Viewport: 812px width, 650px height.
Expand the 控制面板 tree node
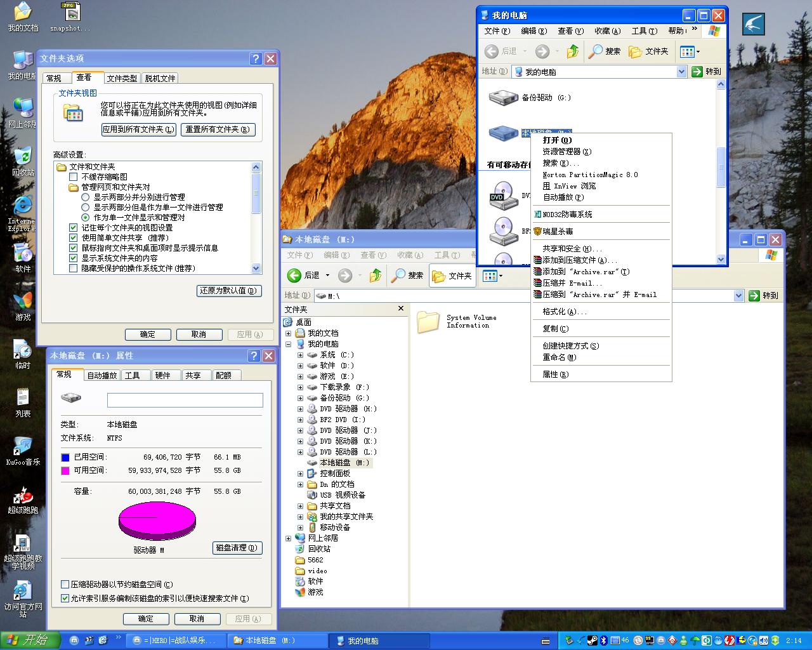300,474
